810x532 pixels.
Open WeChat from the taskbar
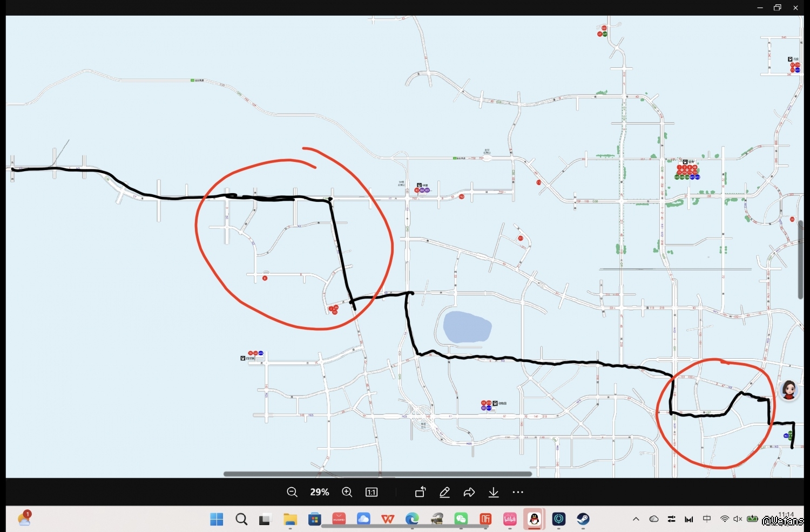pyautogui.click(x=461, y=519)
